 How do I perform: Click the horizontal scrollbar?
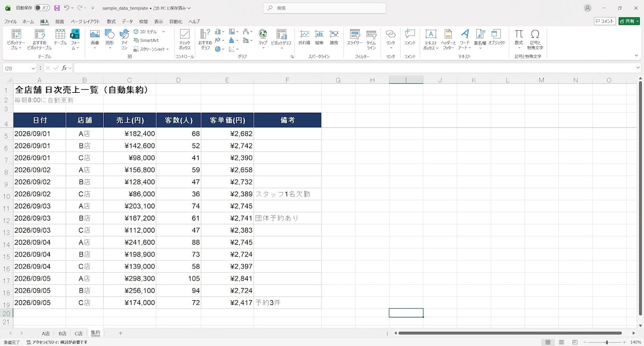point(510,333)
